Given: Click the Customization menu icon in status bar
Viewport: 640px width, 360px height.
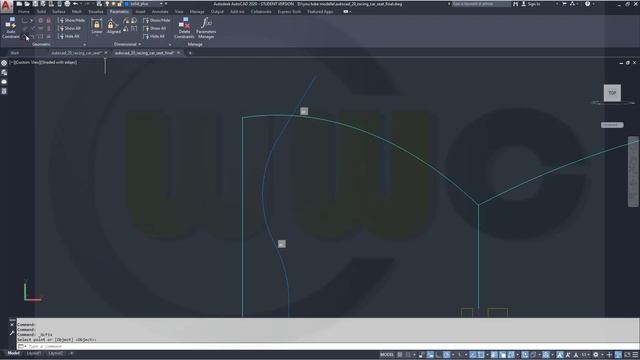Looking at the screenshot, I should pyautogui.click(x=635, y=354).
